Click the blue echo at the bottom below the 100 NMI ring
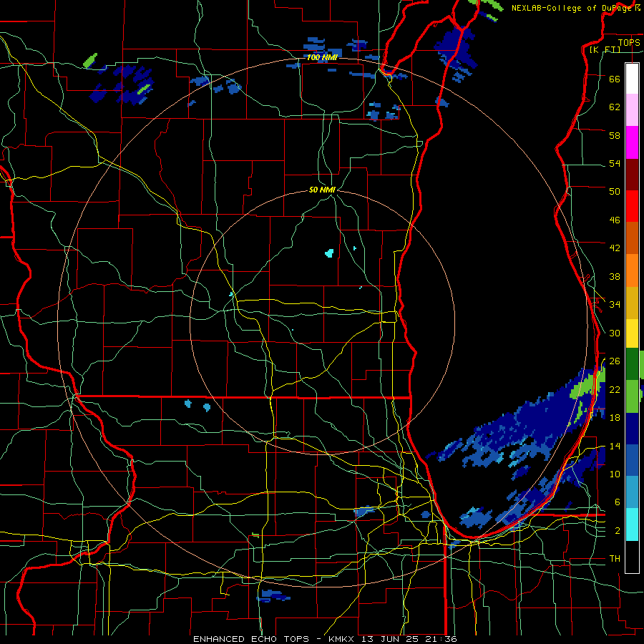This screenshot has height=644, width=644. click(274, 595)
